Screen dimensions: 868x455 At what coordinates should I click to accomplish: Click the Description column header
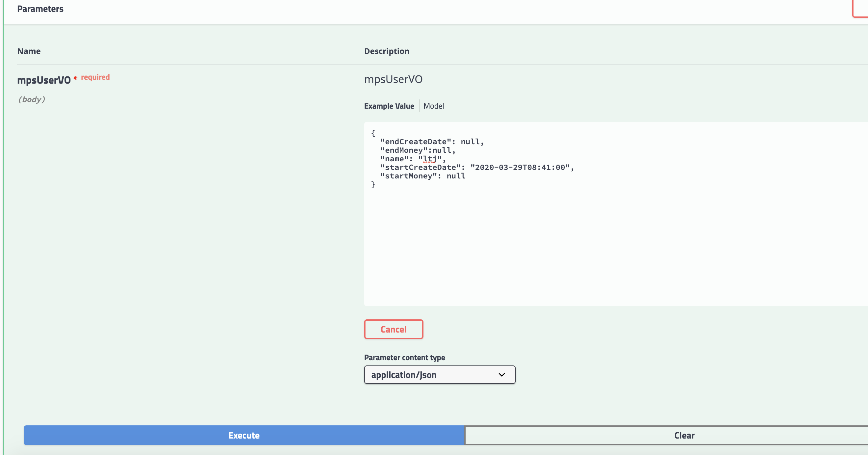[387, 51]
